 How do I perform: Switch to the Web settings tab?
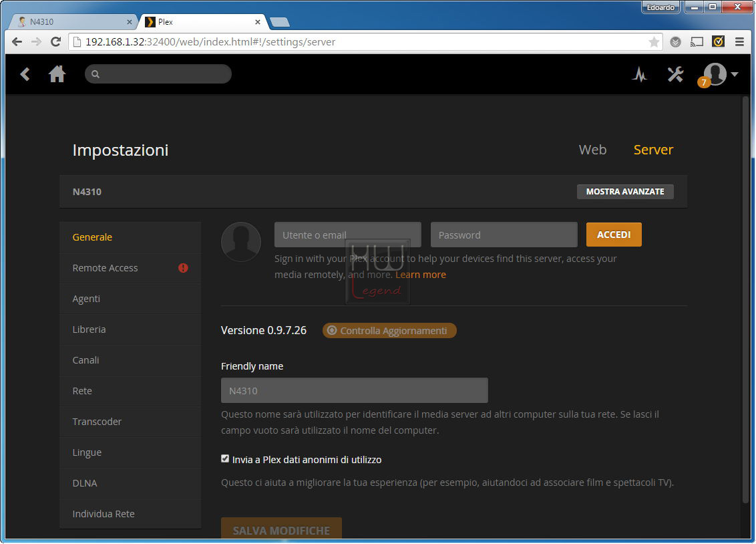click(592, 150)
